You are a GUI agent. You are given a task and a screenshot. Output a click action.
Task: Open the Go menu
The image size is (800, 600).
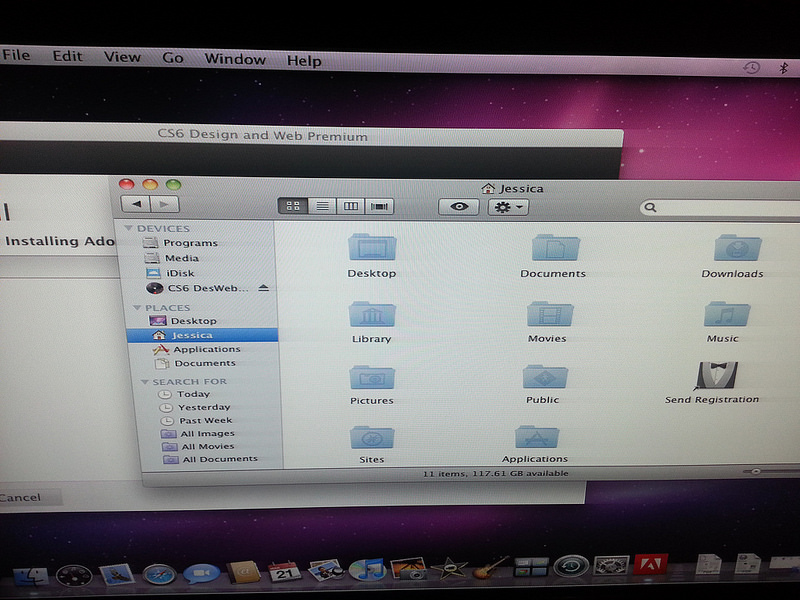click(172, 58)
